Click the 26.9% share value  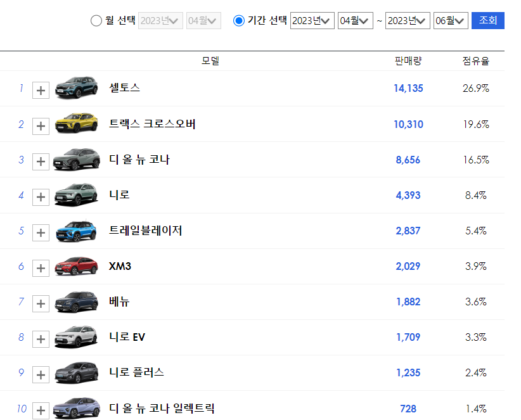coord(476,88)
